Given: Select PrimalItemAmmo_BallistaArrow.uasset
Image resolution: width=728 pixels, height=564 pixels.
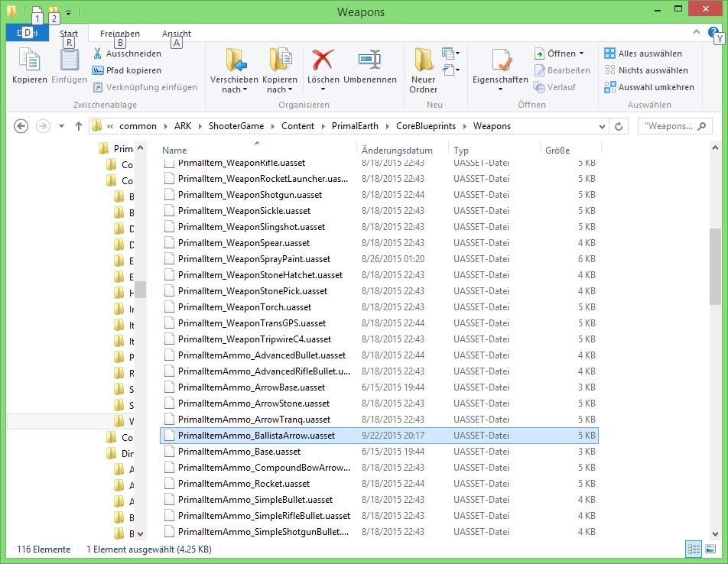Looking at the screenshot, I should click(379, 436).
